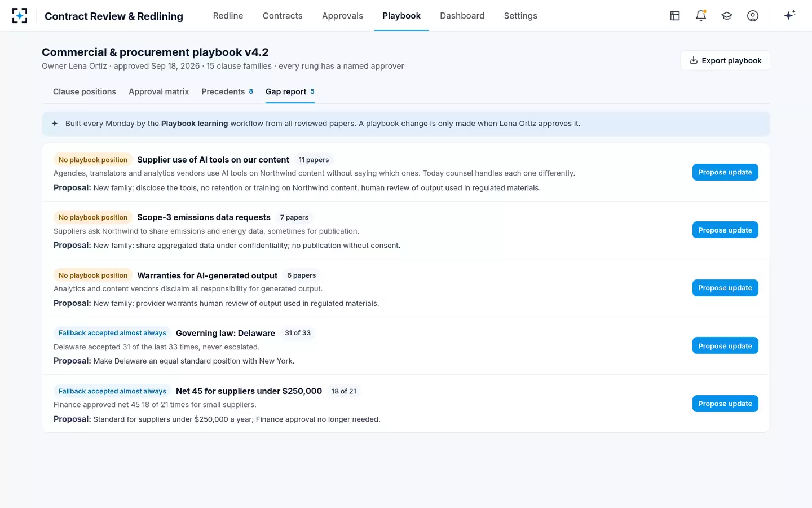Screen dimensions: 812x508
Task: Open the Contracts menu
Action: coord(283,16)
